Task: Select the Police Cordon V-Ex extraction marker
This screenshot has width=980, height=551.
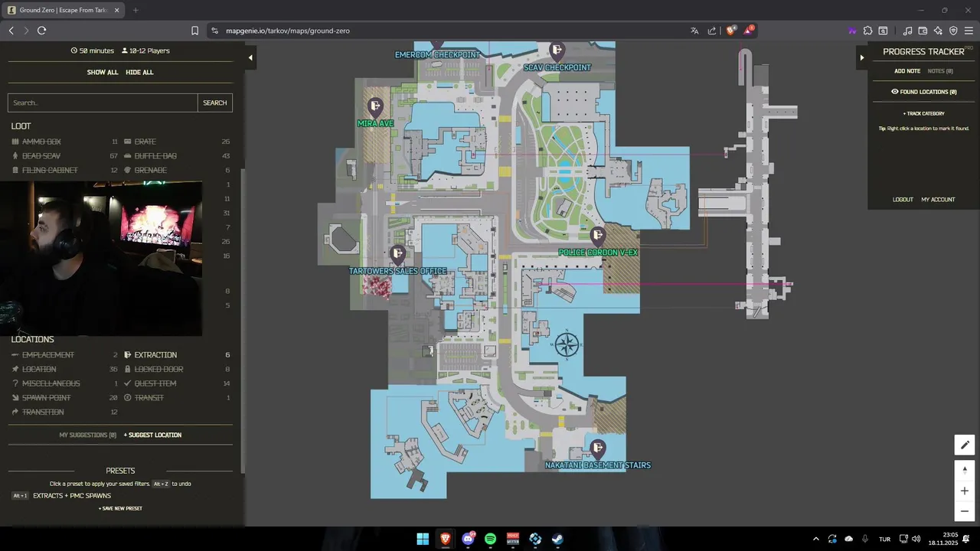Action: [x=598, y=236]
